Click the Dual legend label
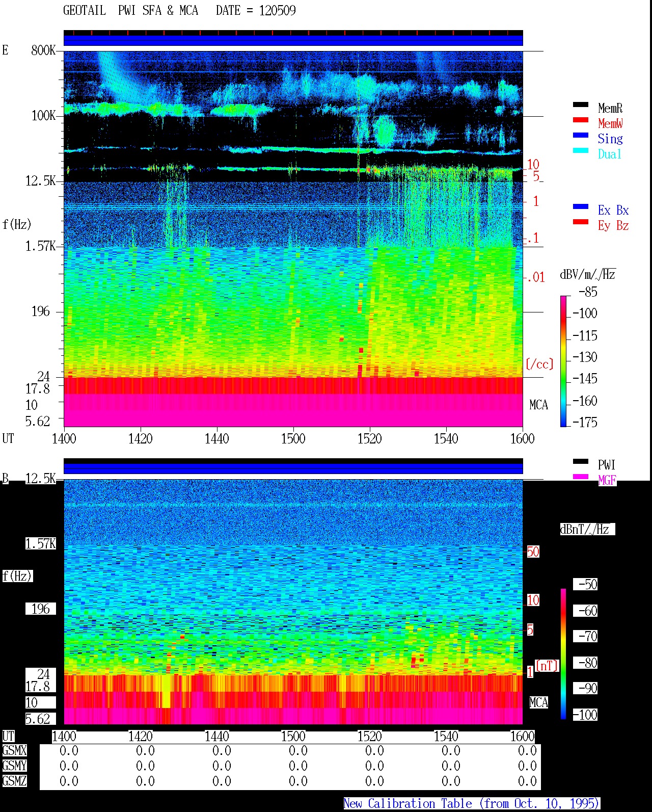Viewport: 652px width, 812px height. coord(610,154)
